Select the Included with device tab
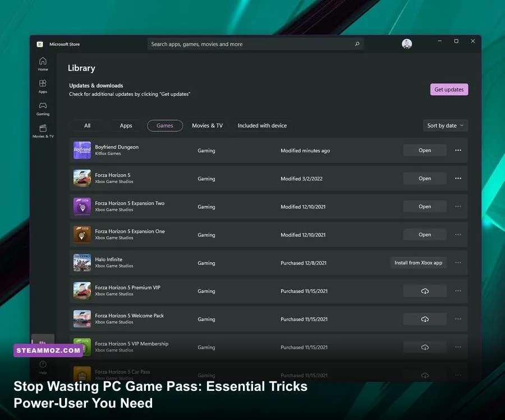The image size is (505, 420). [262, 126]
